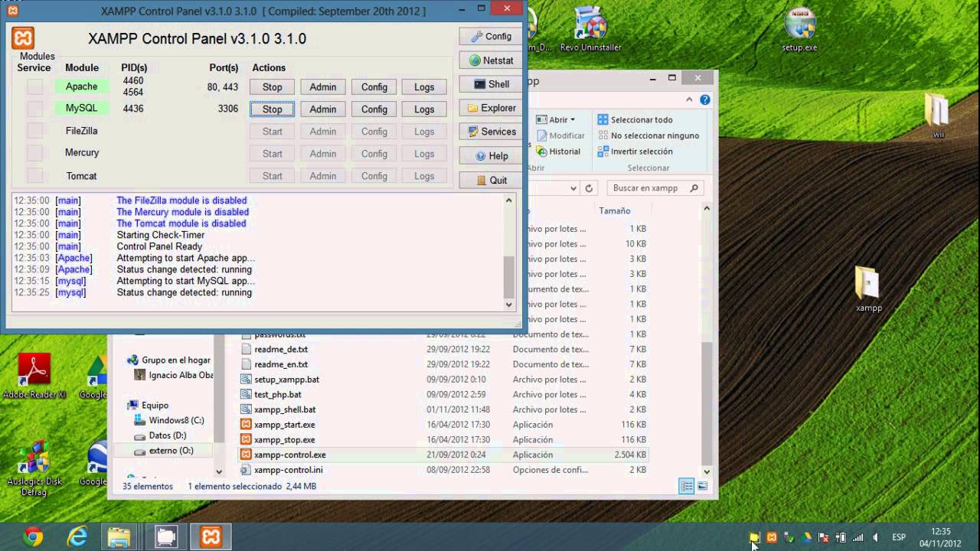View Apache Logs

pos(424,87)
